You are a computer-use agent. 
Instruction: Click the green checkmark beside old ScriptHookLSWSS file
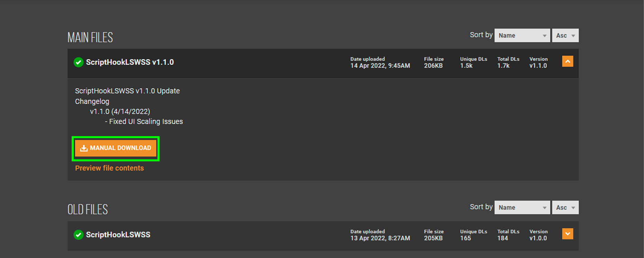click(x=79, y=235)
